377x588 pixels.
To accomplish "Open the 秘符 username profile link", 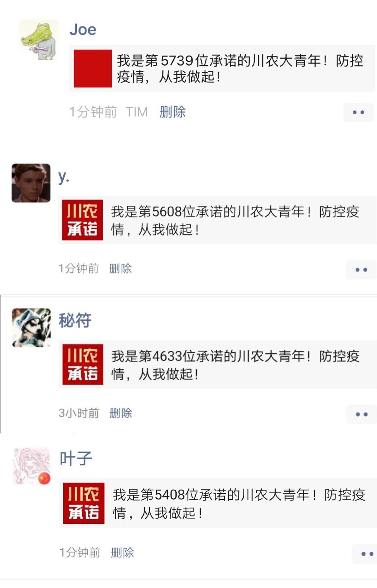I will [75, 320].
